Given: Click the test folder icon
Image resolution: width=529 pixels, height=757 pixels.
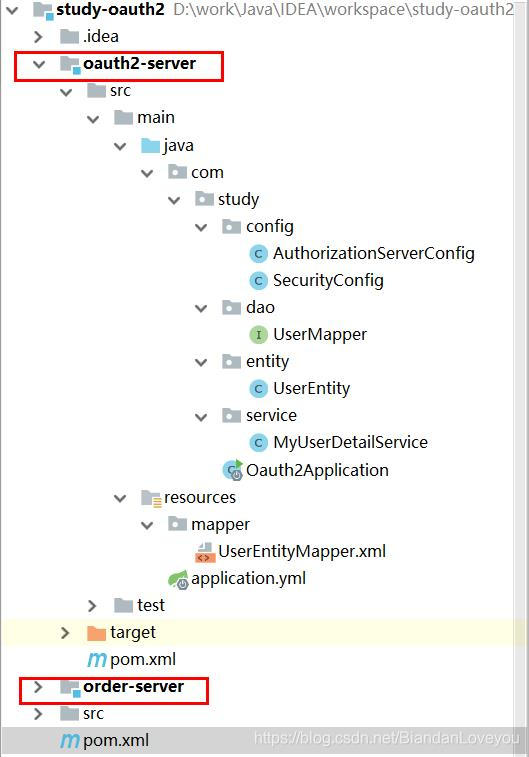Looking at the screenshot, I should point(123,605).
